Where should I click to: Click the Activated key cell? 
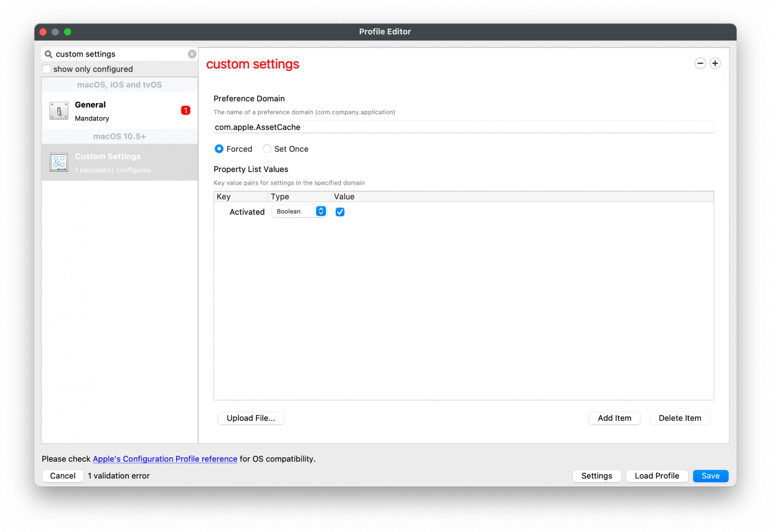coord(247,212)
